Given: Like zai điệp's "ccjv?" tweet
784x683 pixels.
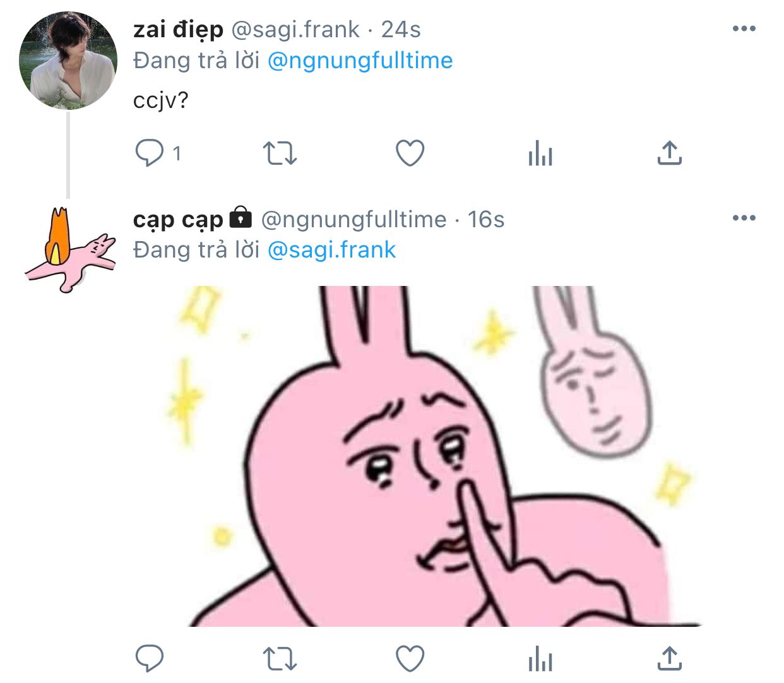Looking at the screenshot, I should click(x=410, y=153).
